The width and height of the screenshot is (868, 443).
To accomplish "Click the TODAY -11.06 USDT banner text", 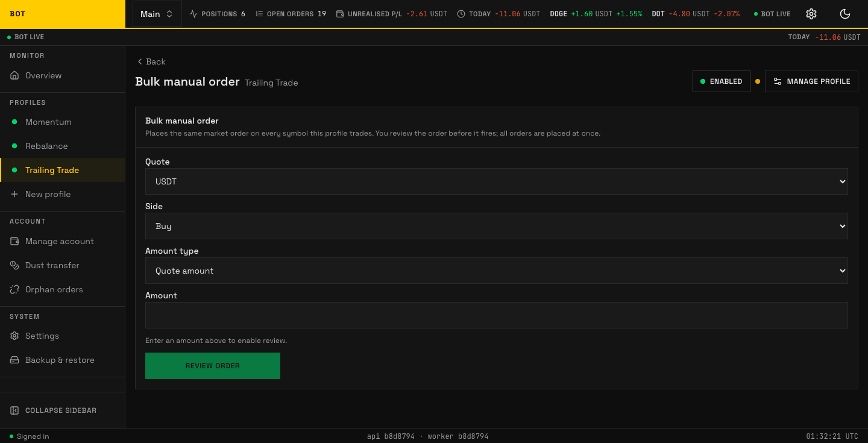I will (x=824, y=37).
